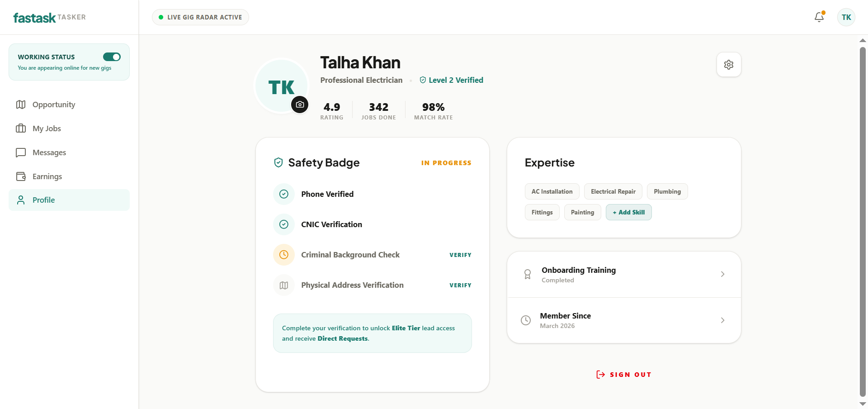Image resolution: width=868 pixels, height=409 pixels.
Task: Open profile settings gear
Action: click(729, 65)
